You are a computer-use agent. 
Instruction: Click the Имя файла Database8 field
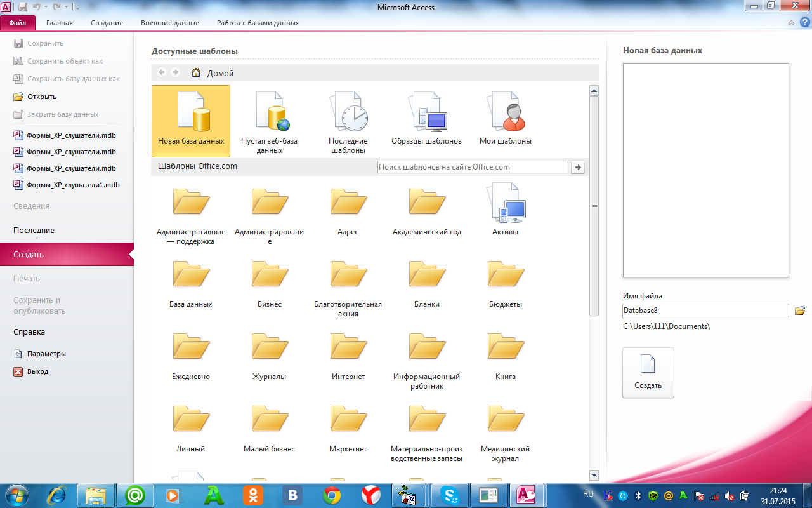coord(705,311)
